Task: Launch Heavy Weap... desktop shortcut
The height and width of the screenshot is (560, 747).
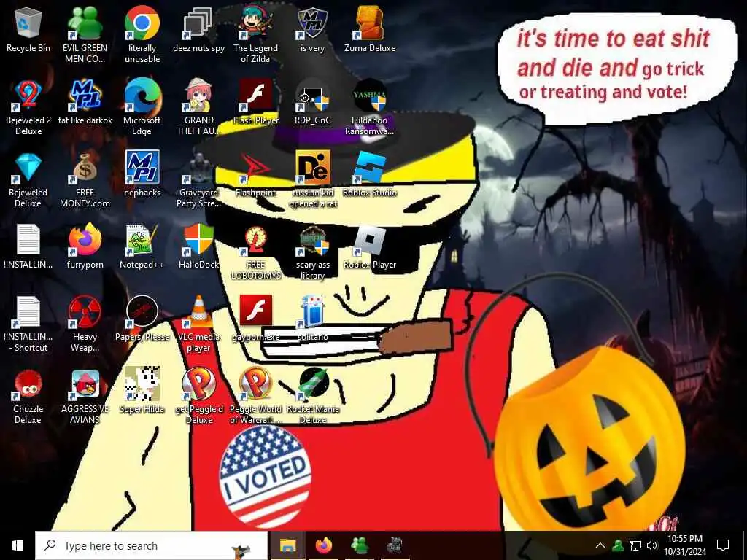Action: [x=85, y=324]
